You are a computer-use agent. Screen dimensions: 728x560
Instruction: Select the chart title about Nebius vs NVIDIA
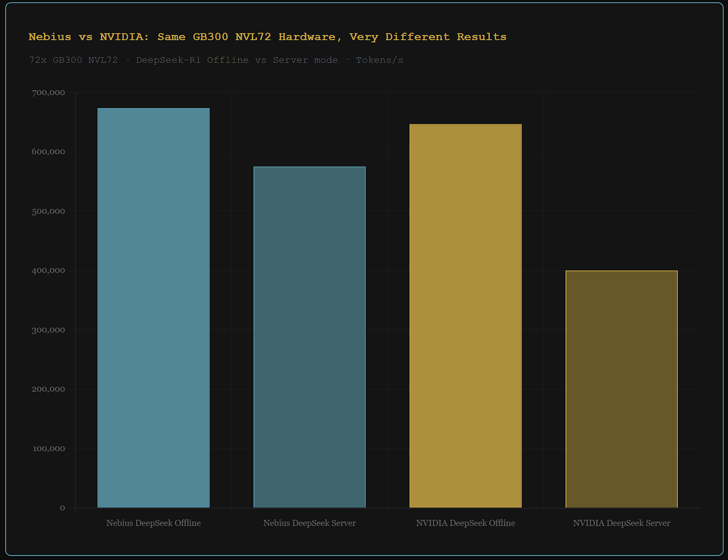267,37
